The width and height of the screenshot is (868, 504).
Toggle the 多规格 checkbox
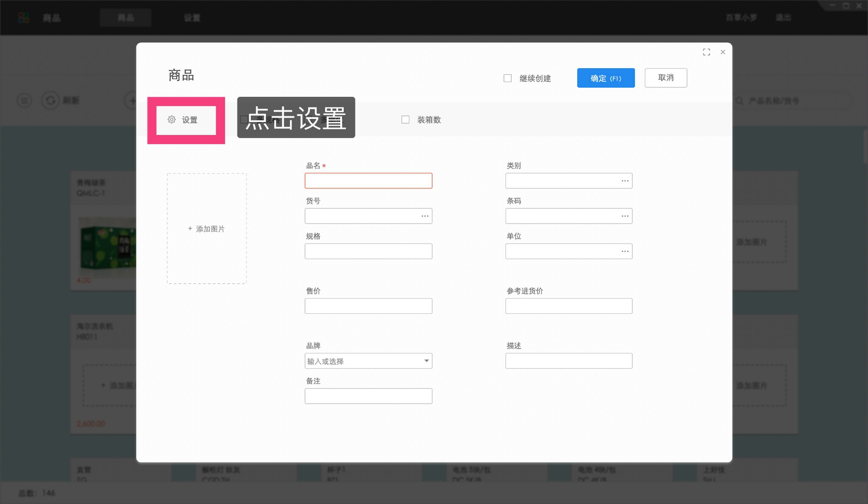click(x=243, y=119)
